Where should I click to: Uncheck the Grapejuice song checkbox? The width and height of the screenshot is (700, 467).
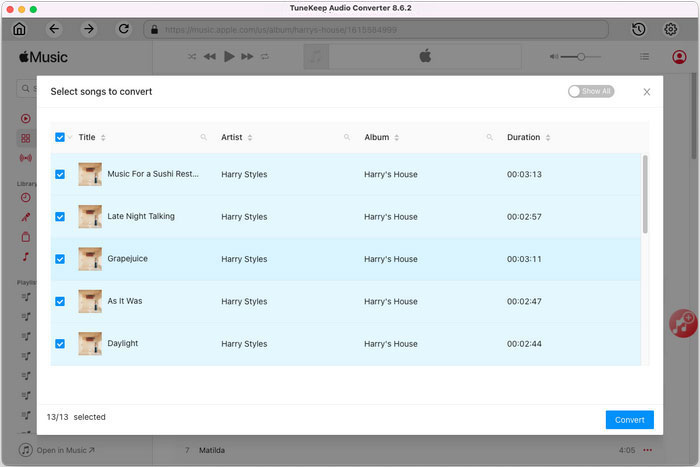point(60,259)
